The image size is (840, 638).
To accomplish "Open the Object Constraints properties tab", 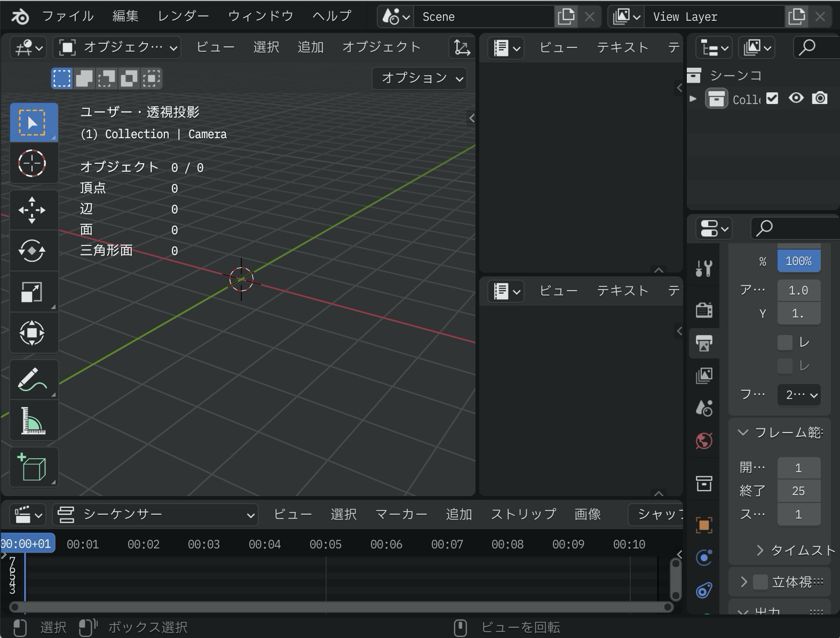I will tap(704, 591).
